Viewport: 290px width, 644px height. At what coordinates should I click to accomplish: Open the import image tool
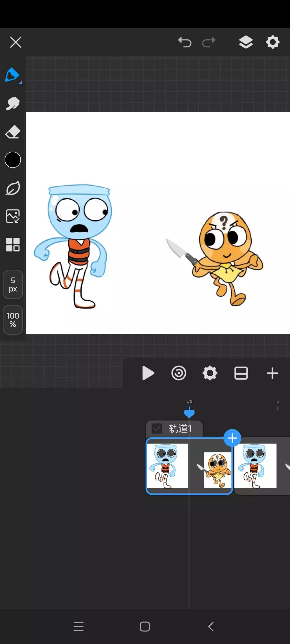pos(13,216)
